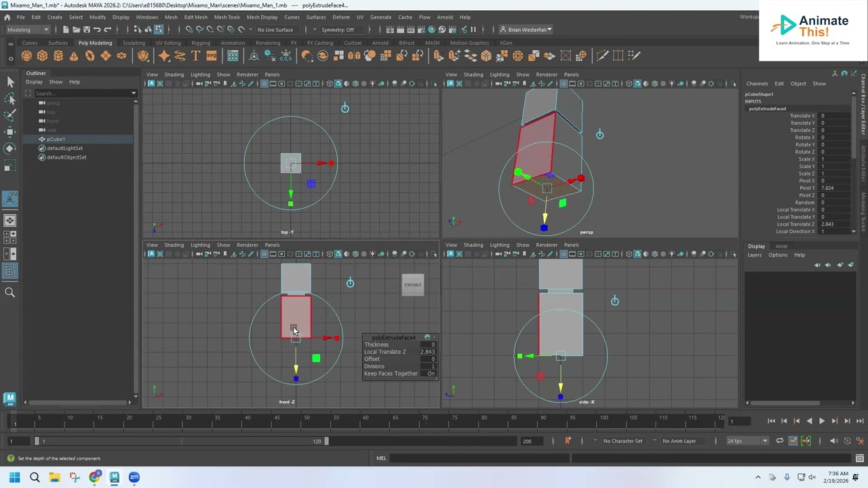Screen dimensions: 868x488
Task: Go to the start of playback range
Action: (x=771, y=421)
